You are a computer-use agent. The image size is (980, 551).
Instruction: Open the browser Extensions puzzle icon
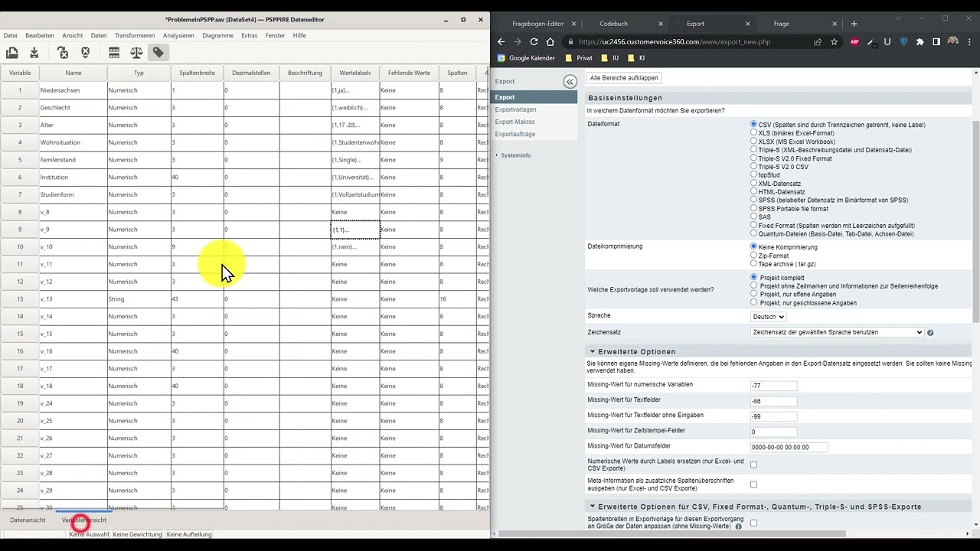pyautogui.click(x=920, y=42)
